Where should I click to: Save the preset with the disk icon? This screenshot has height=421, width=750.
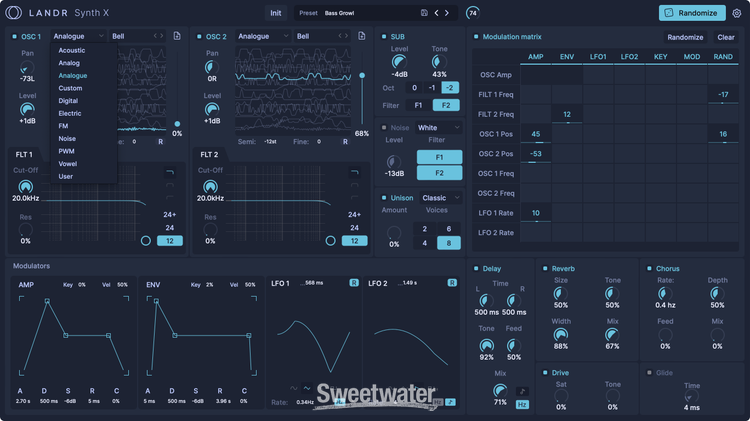tap(424, 13)
